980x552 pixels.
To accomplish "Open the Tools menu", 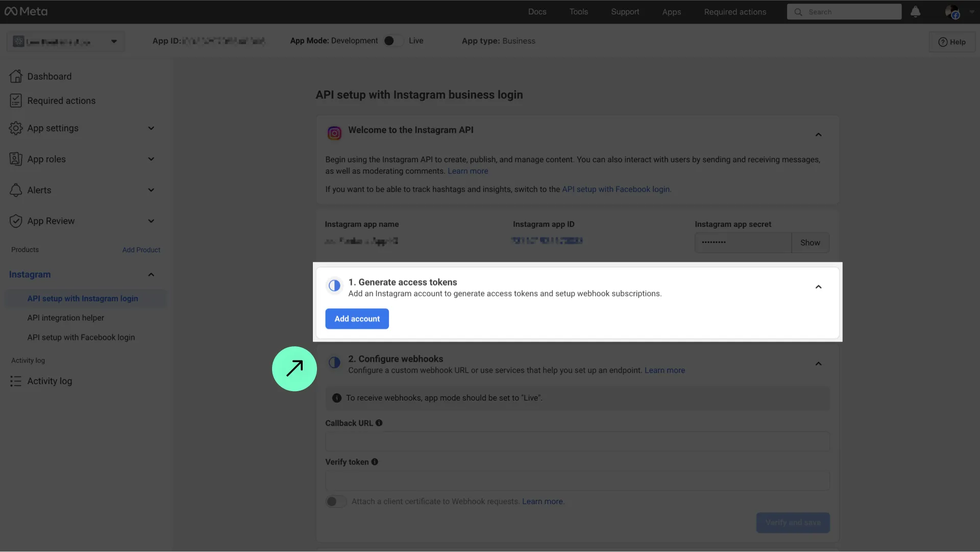I will (579, 12).
